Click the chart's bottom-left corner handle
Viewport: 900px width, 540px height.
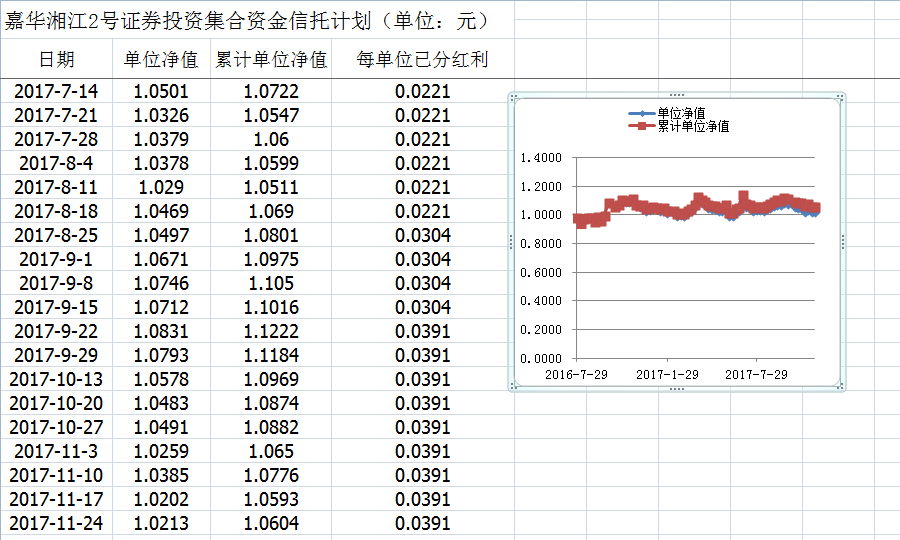(513, 387)
